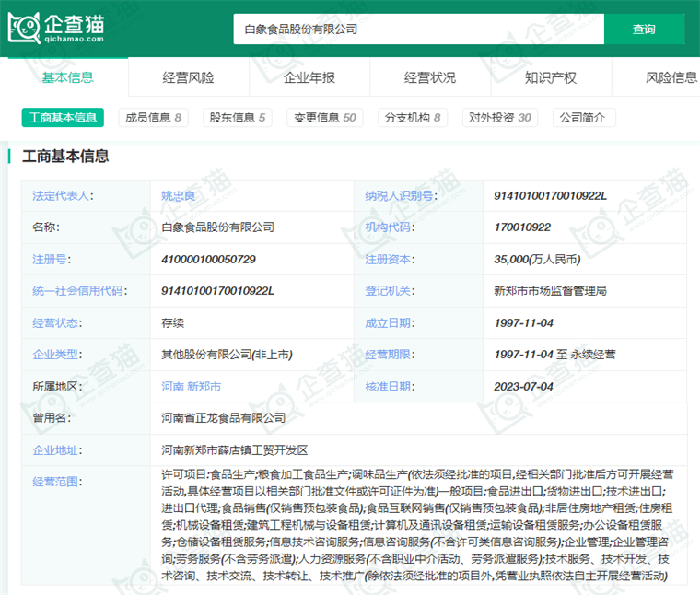Select the 工商基本信息 sub-tab button
The image size is (700, 595).
click(x=63, y=117)
